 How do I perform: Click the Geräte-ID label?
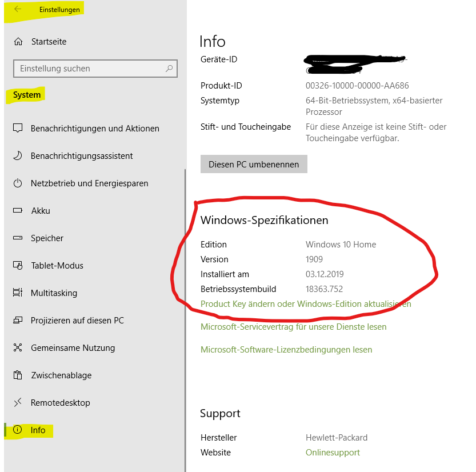click(219, 59)
